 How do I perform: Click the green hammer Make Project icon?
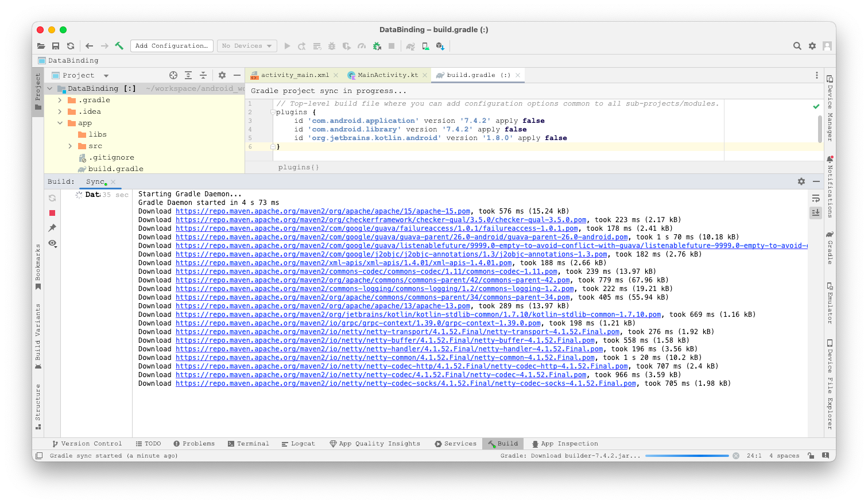click(x=119, y=46)
